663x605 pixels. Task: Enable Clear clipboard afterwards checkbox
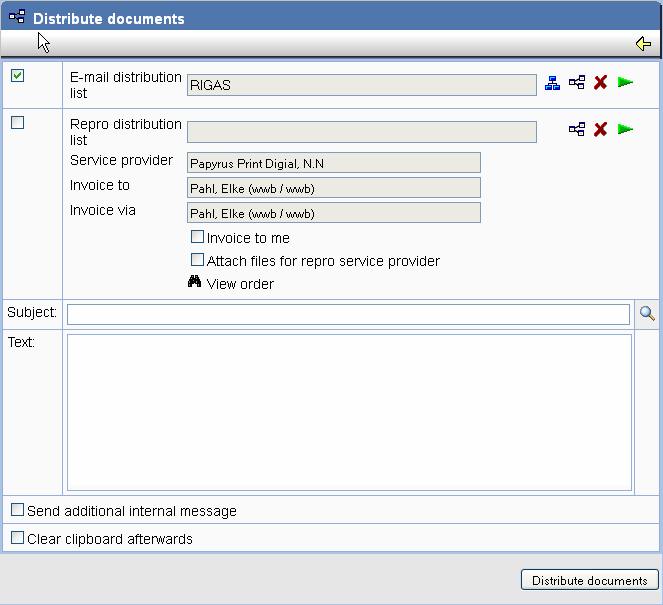click(18, 538)
